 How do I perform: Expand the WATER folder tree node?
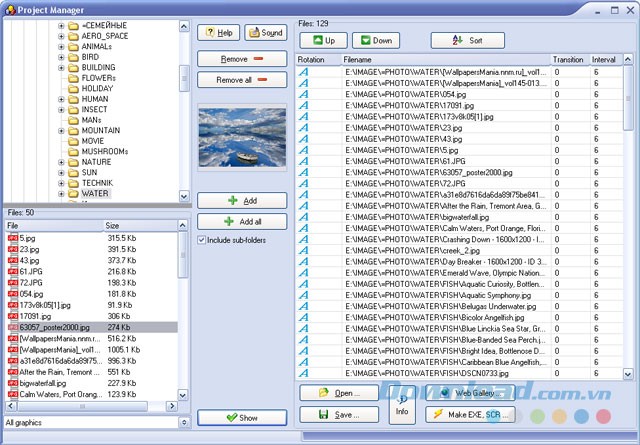click(x=61, y=194)
